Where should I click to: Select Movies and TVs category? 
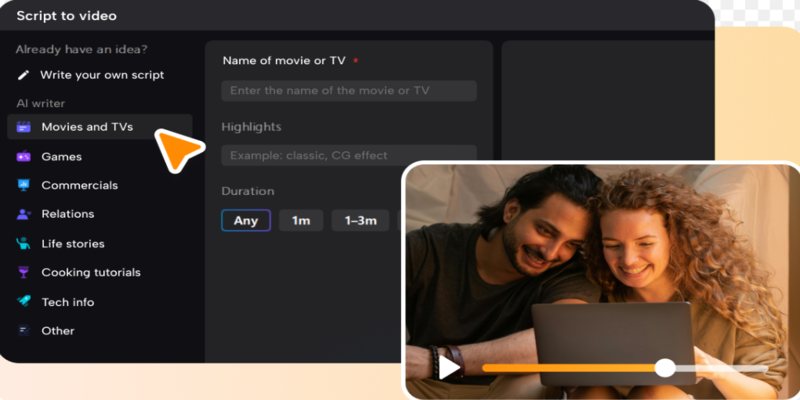[x=100, y=127]
